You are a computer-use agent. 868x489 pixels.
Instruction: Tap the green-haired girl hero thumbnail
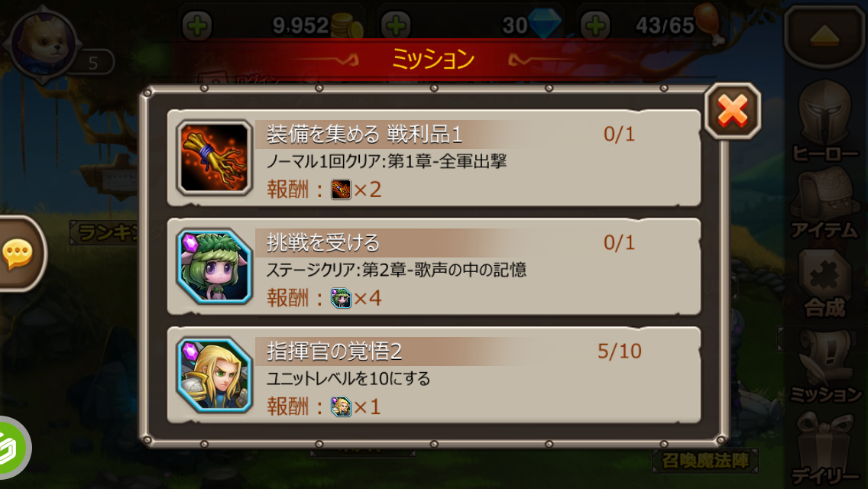[x=214, y=267]
